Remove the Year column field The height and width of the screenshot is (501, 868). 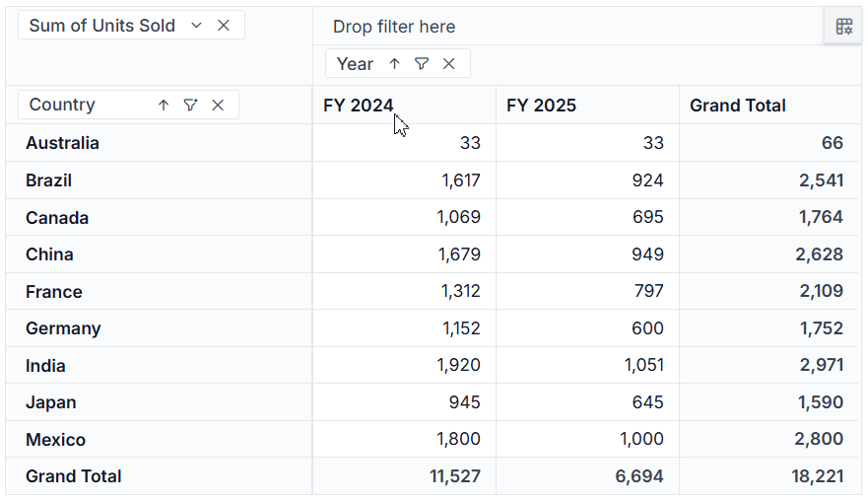(x=449, y=64)
